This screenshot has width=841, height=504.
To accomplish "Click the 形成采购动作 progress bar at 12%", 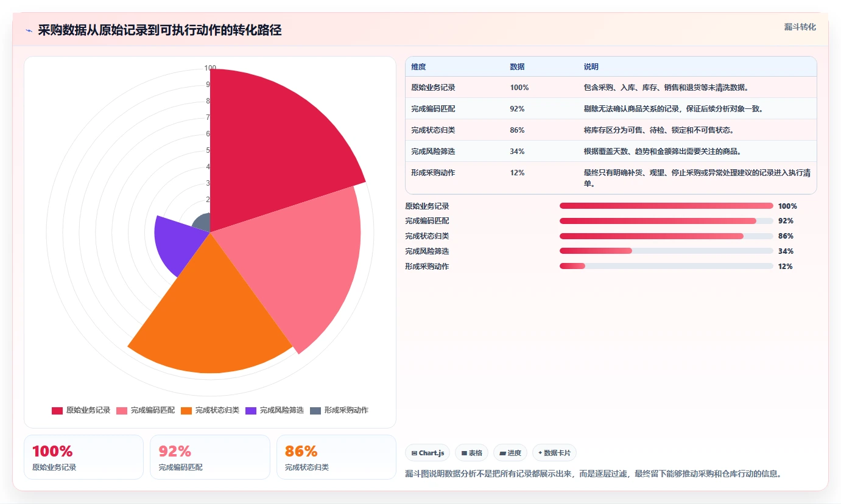I will [666, 266].
